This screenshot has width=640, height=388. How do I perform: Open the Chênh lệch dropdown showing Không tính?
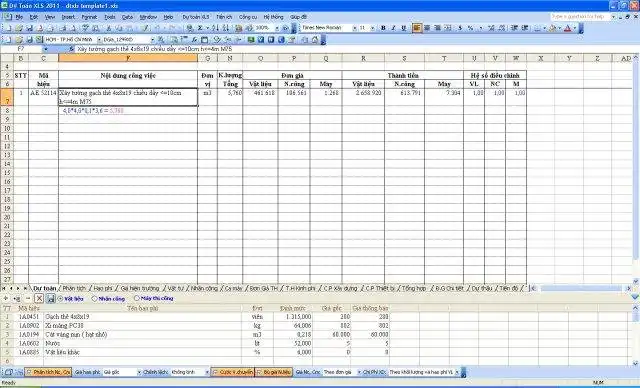pyautogui.click(x=207, y=372)
